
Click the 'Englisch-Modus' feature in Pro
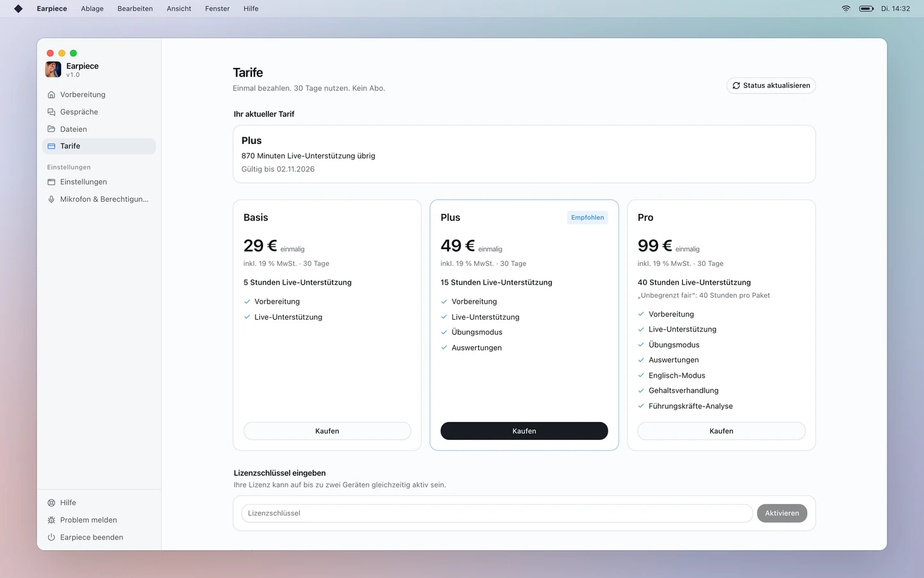[x=677, y=376]
